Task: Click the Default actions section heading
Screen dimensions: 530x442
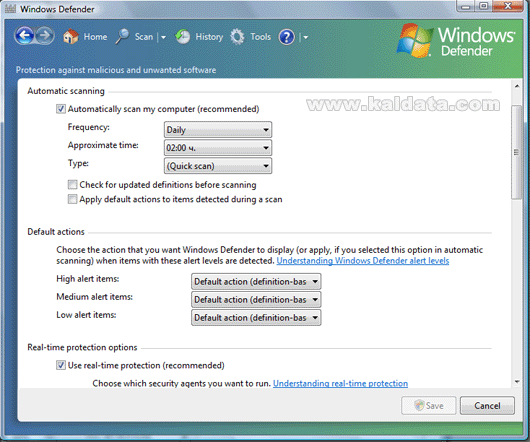Action: (56, 232)
